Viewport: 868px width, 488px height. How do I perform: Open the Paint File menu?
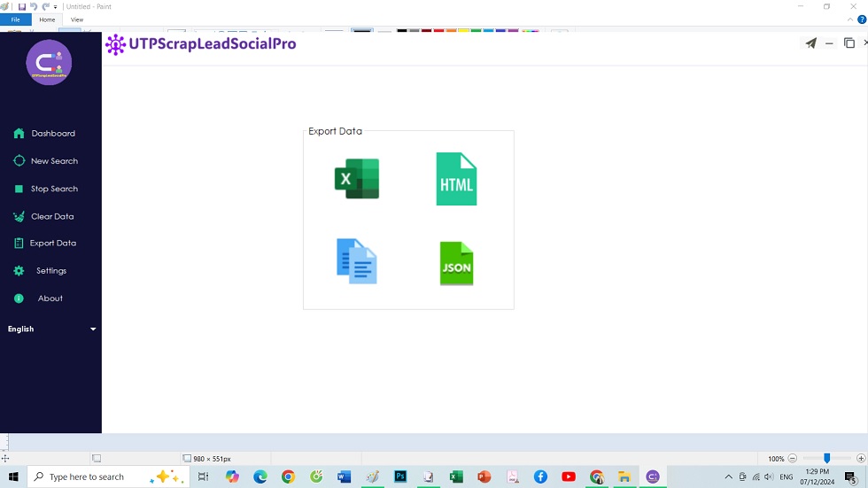15,19
